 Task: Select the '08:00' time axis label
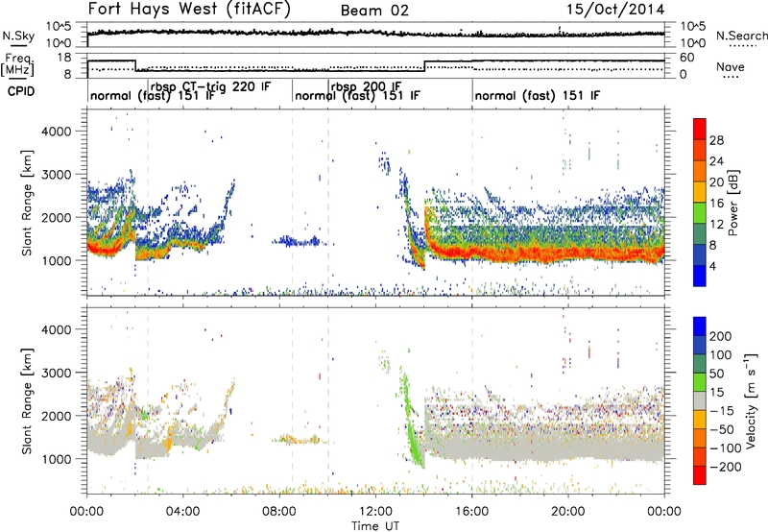[x=278, y=512]
